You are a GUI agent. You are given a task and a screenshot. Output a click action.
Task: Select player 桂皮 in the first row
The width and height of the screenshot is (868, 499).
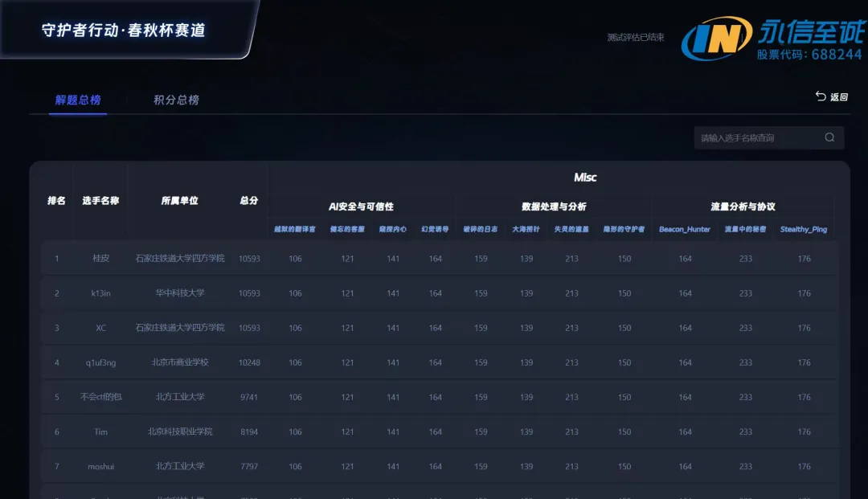tap(100, 259)
